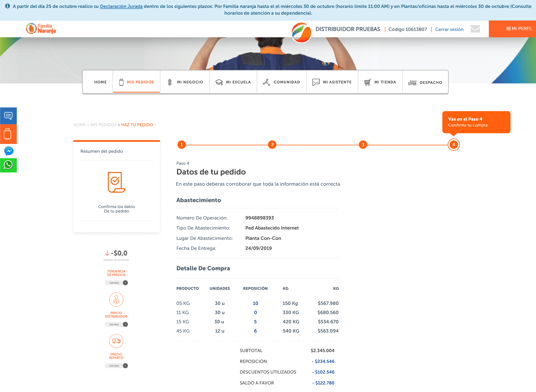This screenshot has width=536, height=392.
Task: Open the MI NEGOCIO tab
Action: (185, 82)
